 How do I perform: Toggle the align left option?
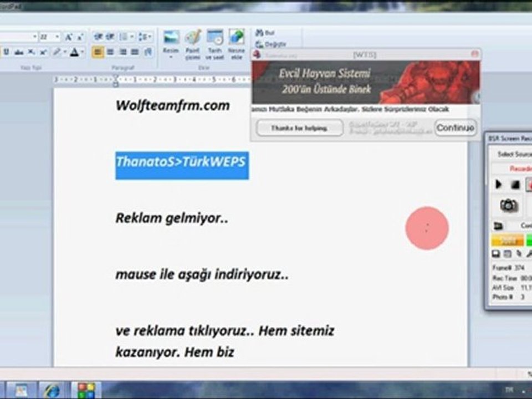pyautogui.click(x=98, y=52)
